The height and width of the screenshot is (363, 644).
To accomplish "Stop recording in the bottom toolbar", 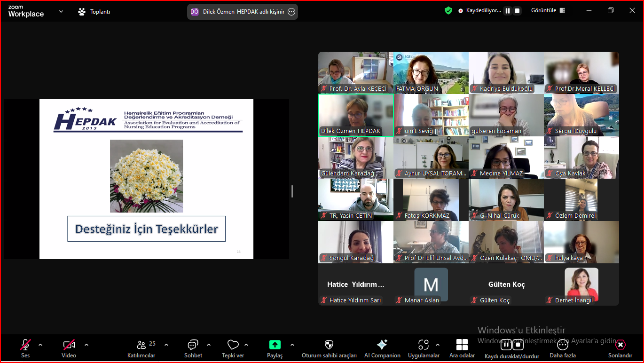I will tap(518, 345).
